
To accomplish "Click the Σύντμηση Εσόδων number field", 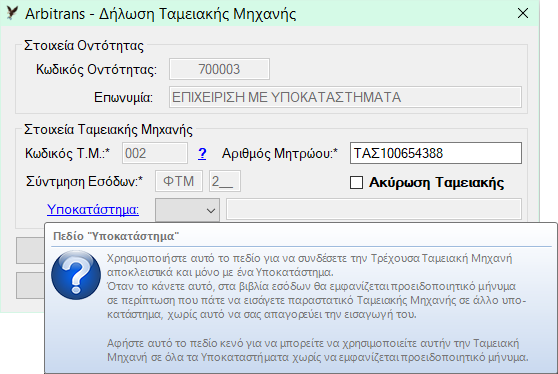I will [x=225, y=181].
